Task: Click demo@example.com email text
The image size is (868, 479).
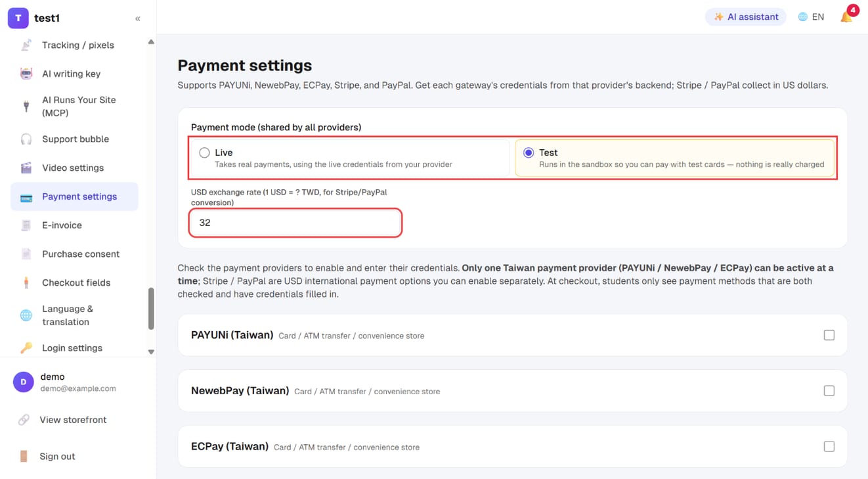Action: pos(78,388)
